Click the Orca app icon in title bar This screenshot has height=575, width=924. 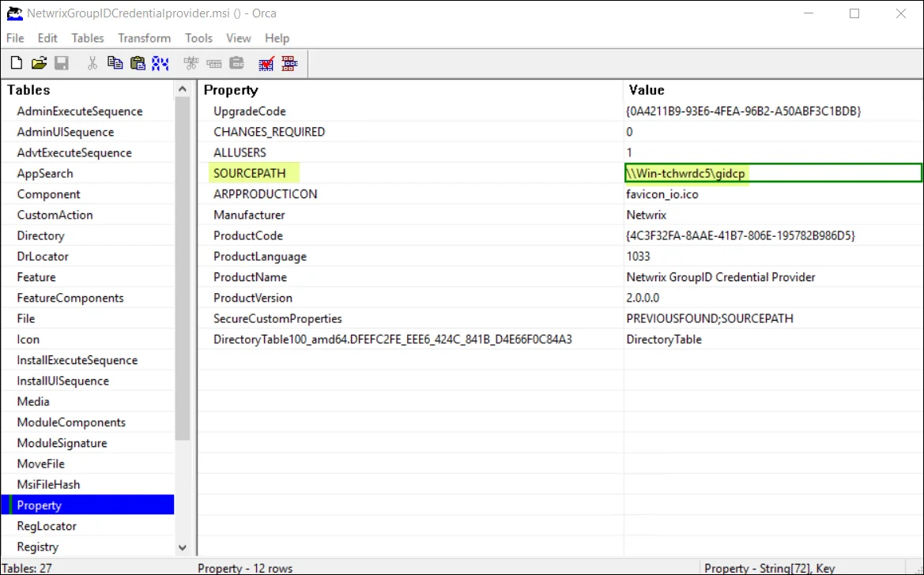point(14,13)
